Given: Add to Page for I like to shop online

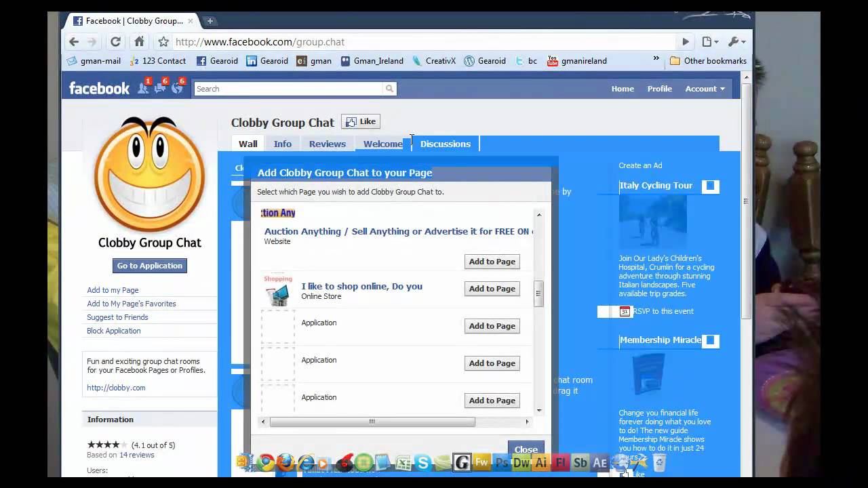Looking at the screenshot, I should tap(492, 289).
